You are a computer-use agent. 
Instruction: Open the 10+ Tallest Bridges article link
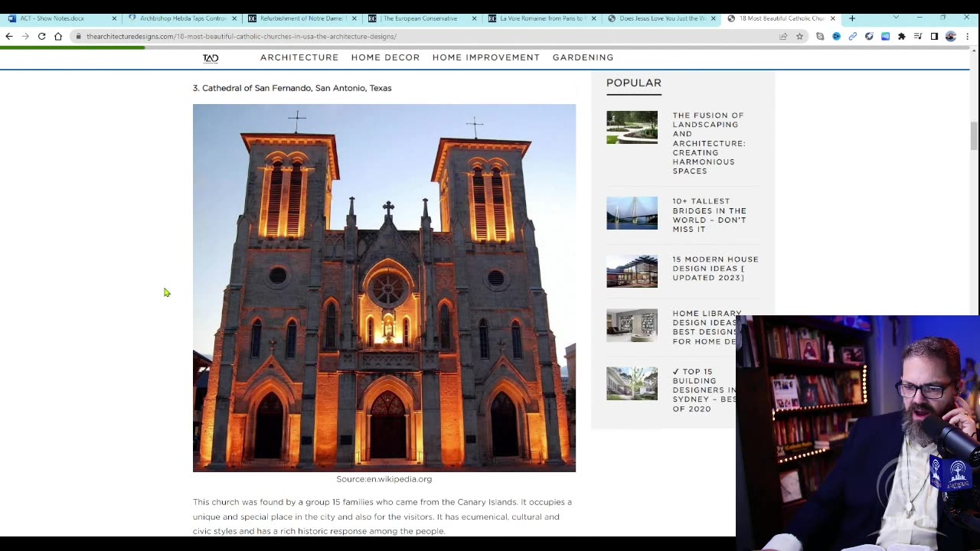click(709, 215)
